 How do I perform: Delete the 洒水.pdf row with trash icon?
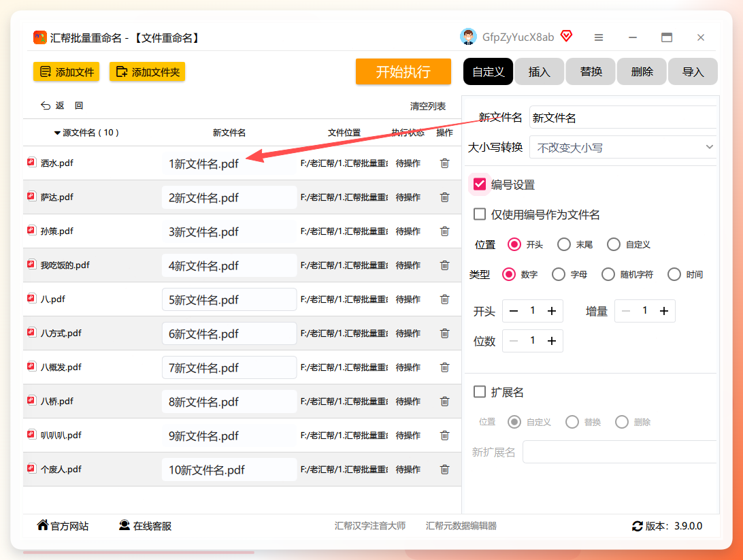[x=444, y=163]
